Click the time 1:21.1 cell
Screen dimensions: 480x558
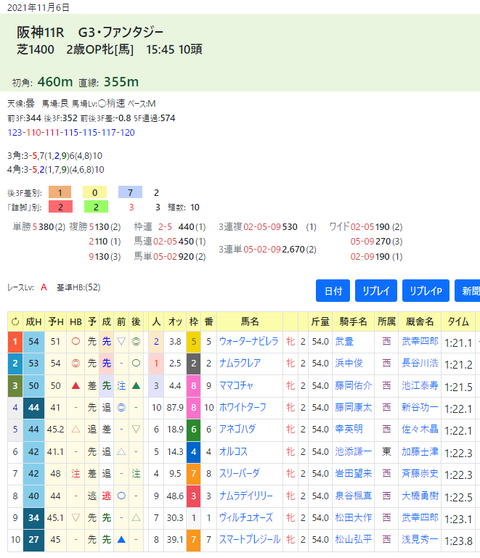click(x=458, y=343)
